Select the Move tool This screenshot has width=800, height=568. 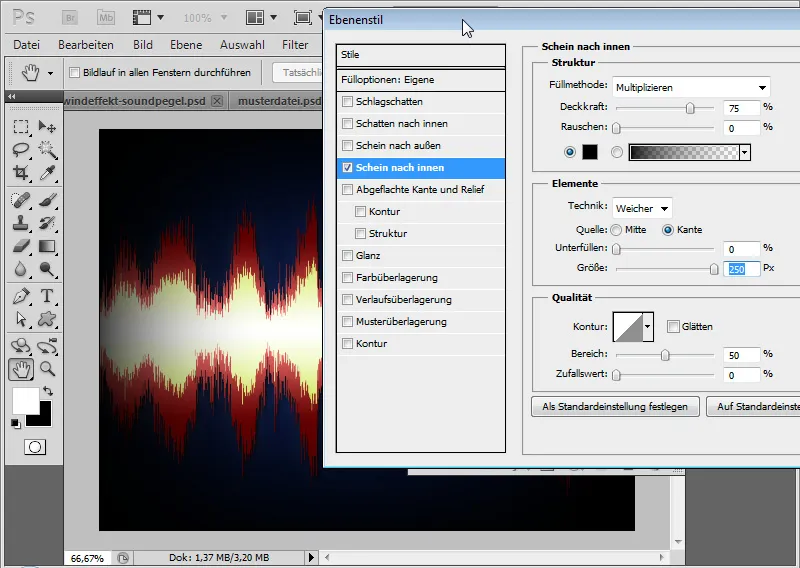click(47, 127)
